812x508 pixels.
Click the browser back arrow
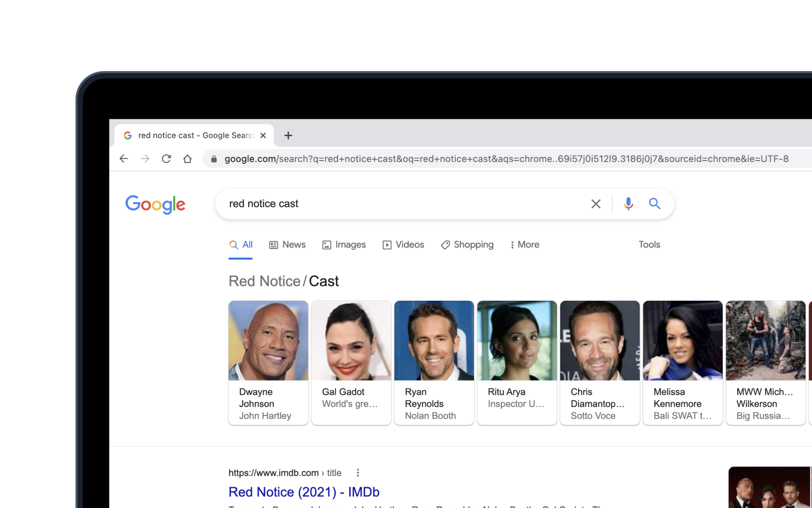124,158
